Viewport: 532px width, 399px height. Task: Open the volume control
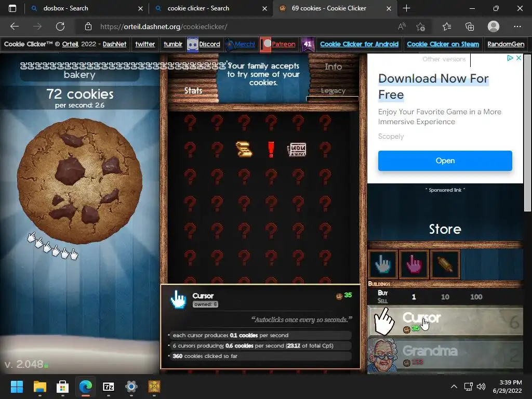[481, 387]
